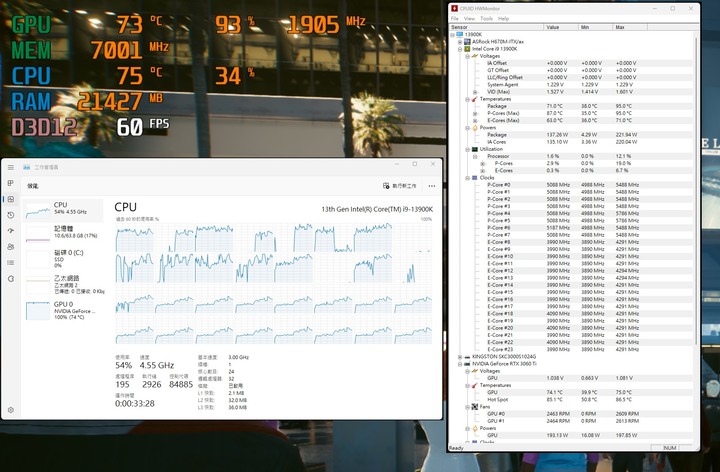The width and height of the screenshot is (720, 472).
Task: Collapse the Processor utilization row
Action: (x=475, y=157)
